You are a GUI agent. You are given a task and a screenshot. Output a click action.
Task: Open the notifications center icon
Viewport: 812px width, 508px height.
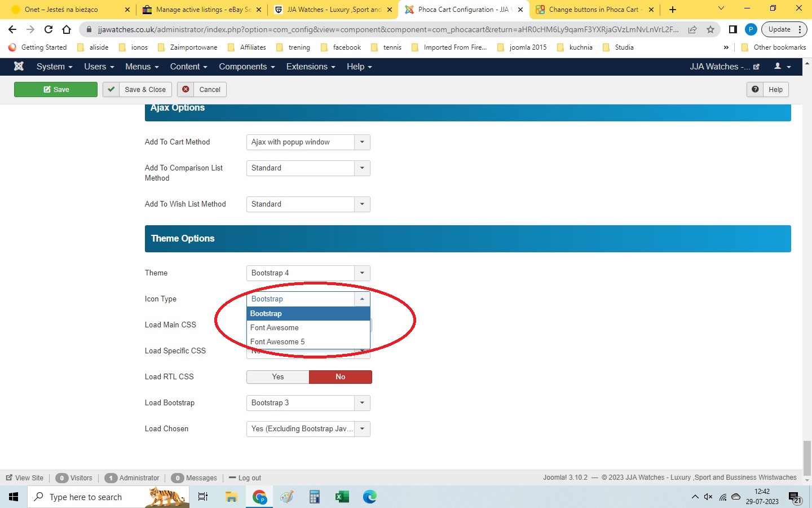(x=795, y=497)
